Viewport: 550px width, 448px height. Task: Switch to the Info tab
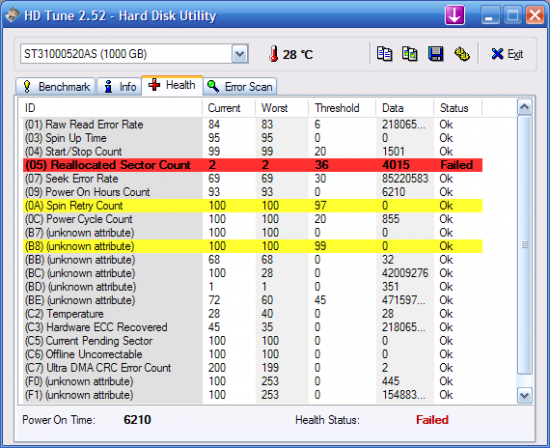point(120,86)
